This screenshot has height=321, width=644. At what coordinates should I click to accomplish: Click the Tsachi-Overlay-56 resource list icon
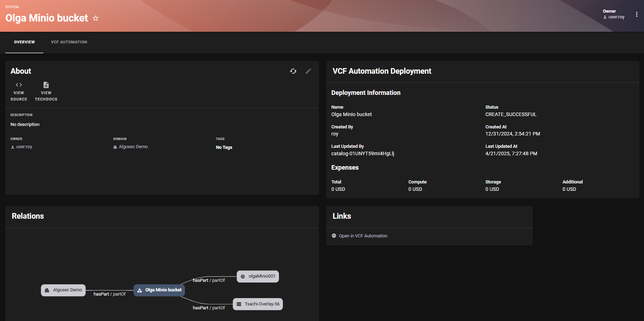[x=239, y=304]
